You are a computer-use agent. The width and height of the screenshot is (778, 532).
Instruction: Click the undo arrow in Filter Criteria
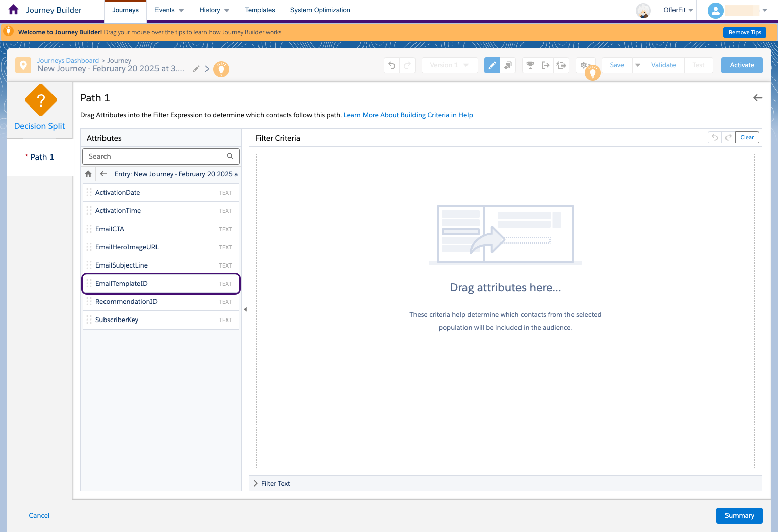714,137
